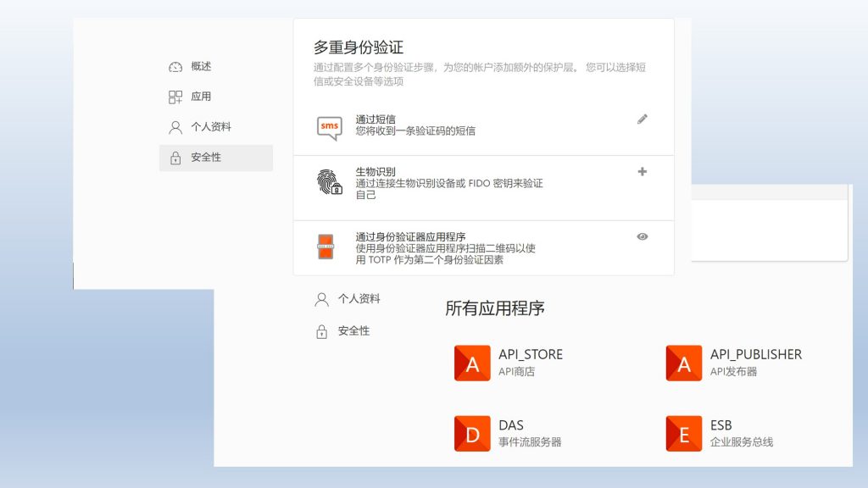Viewport: 868px width, 488px height.
Task: Launch the ESB application icon
Action: pos(684,434)
